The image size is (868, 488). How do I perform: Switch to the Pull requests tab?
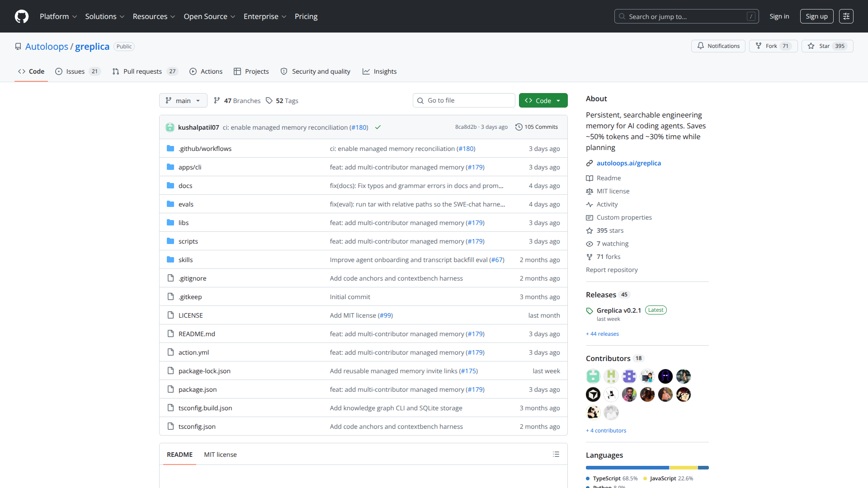(145, 71)
